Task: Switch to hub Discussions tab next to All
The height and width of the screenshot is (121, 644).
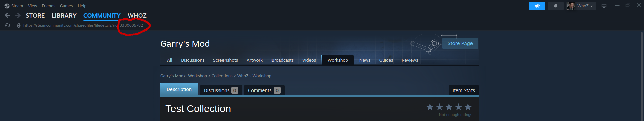Action: [x=193, y=60]
